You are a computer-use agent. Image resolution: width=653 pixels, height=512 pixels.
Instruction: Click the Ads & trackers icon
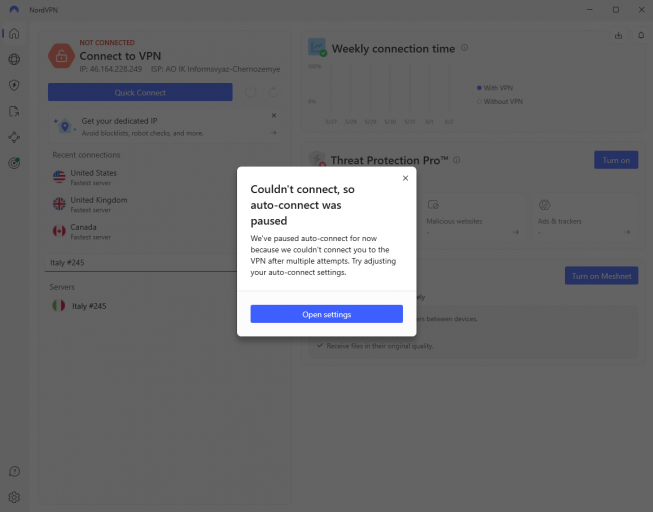[x=544, y=205]
